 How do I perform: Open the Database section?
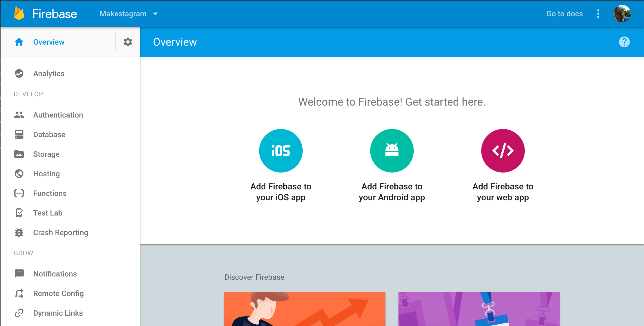pyautogui.click(x=49, y=134)
